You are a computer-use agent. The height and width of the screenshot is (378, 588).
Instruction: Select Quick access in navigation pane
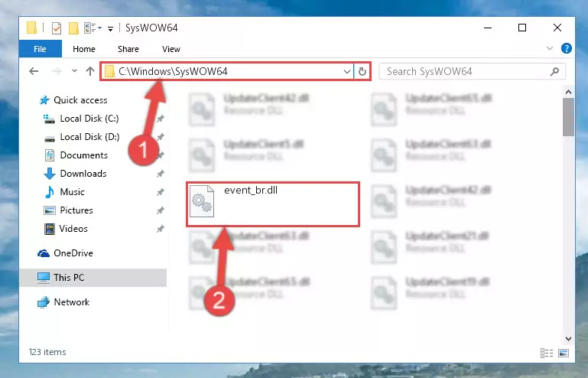pyautogui.click(x=80, y=100)
